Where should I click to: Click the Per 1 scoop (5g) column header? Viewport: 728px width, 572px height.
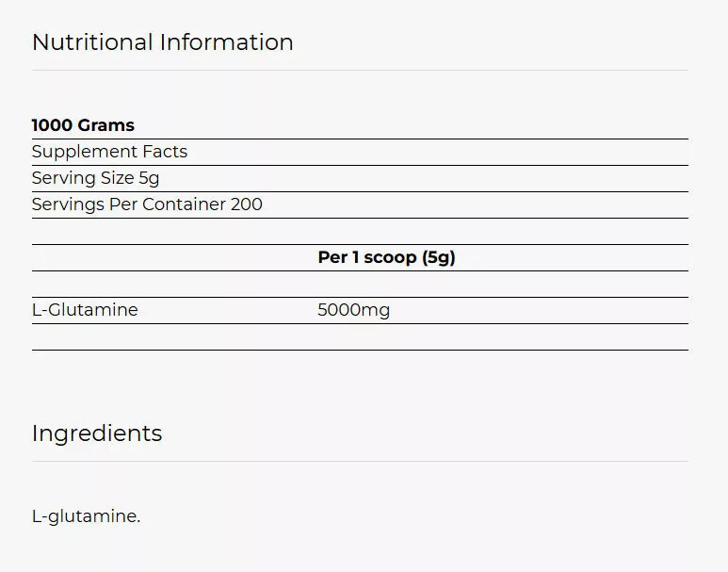(x=386, y=257)
